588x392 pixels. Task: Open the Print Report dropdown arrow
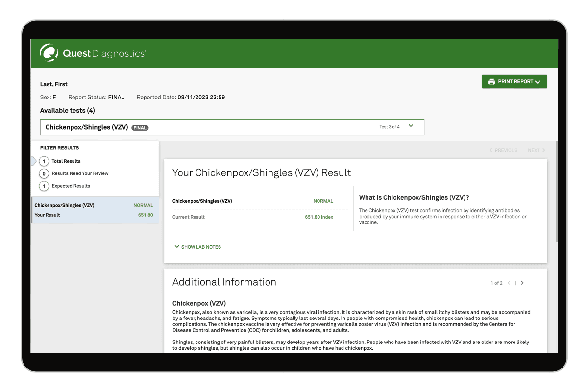tap(538, 82)
